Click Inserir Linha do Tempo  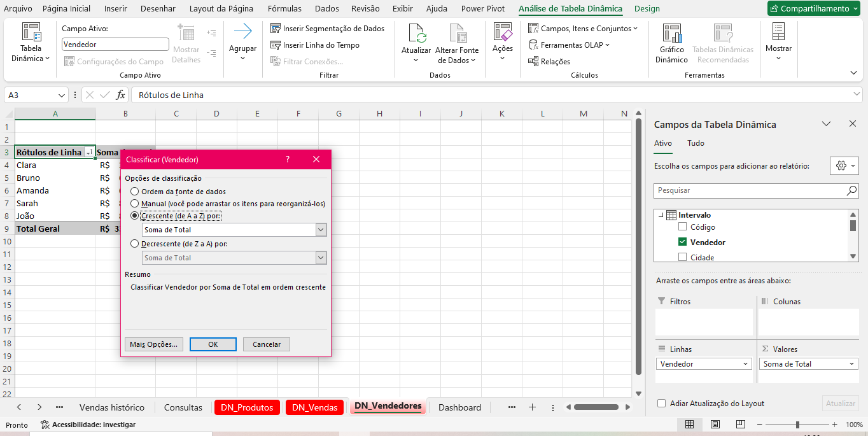click(315, 45)
